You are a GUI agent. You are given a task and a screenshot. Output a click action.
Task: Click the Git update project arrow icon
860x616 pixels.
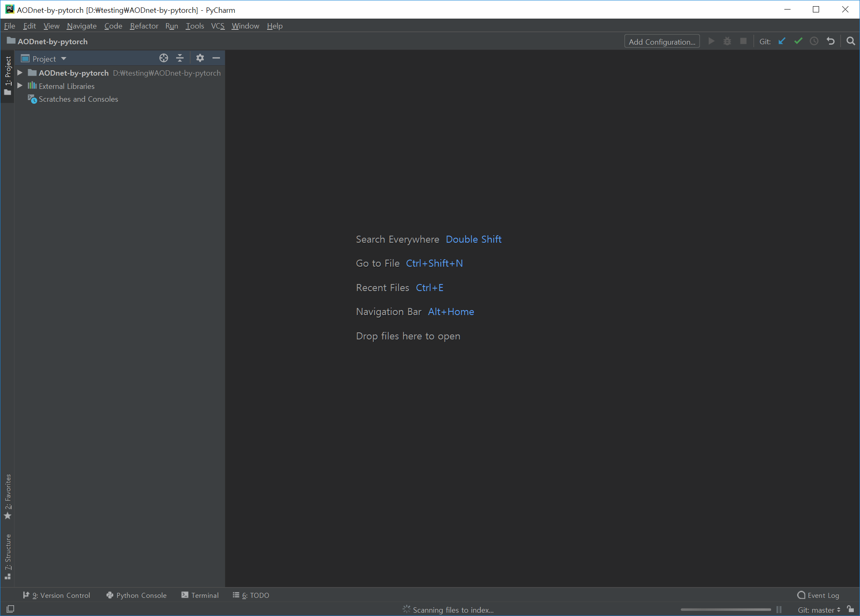pos(782,41)
